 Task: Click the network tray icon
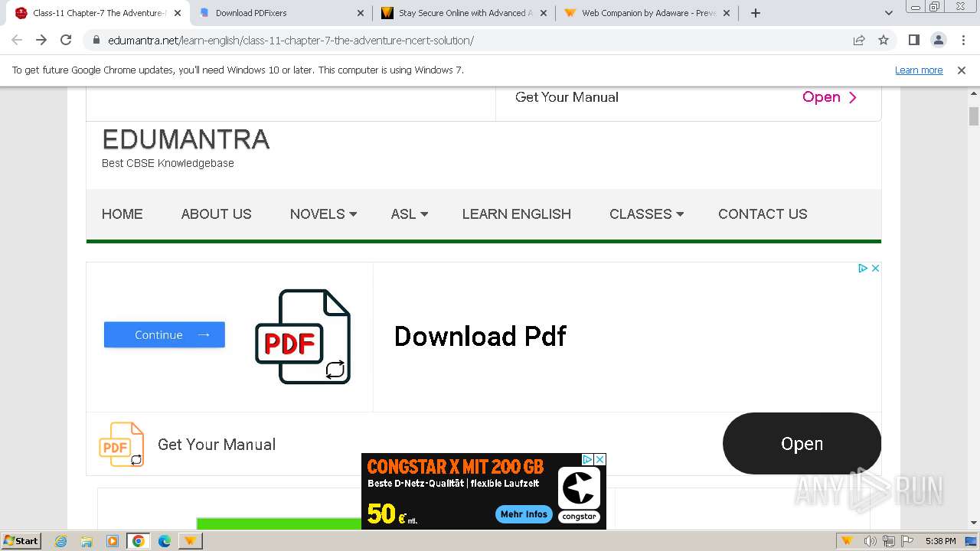(x=889, y=541)
